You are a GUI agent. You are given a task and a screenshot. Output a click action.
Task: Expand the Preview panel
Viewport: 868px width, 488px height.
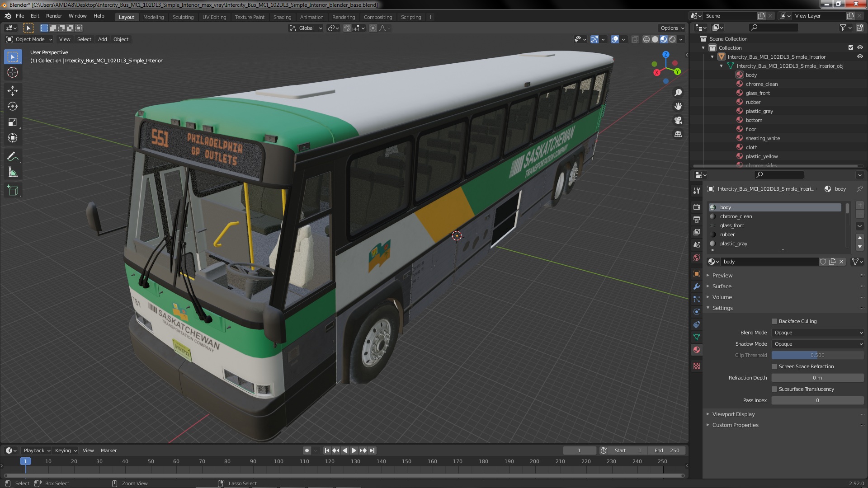[x=722, y=276]
